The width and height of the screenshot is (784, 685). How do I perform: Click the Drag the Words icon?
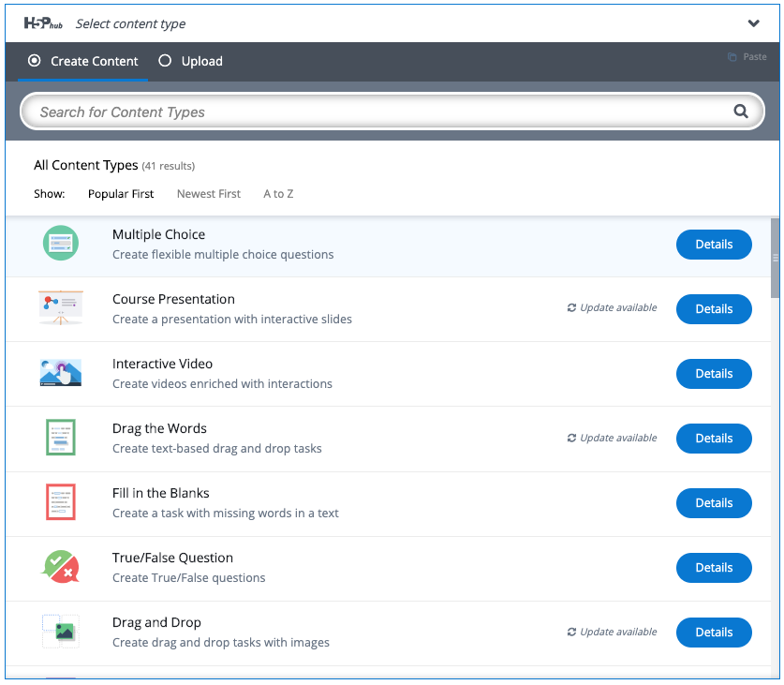pos(61,438)
